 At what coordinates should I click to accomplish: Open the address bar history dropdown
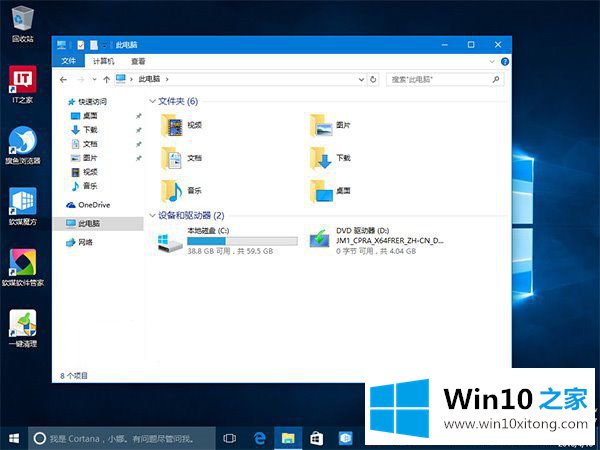pyautogui.click(x=361, y=78)
